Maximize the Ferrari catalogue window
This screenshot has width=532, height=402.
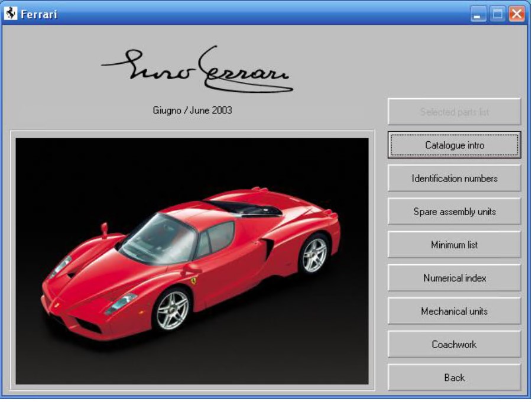497,14
